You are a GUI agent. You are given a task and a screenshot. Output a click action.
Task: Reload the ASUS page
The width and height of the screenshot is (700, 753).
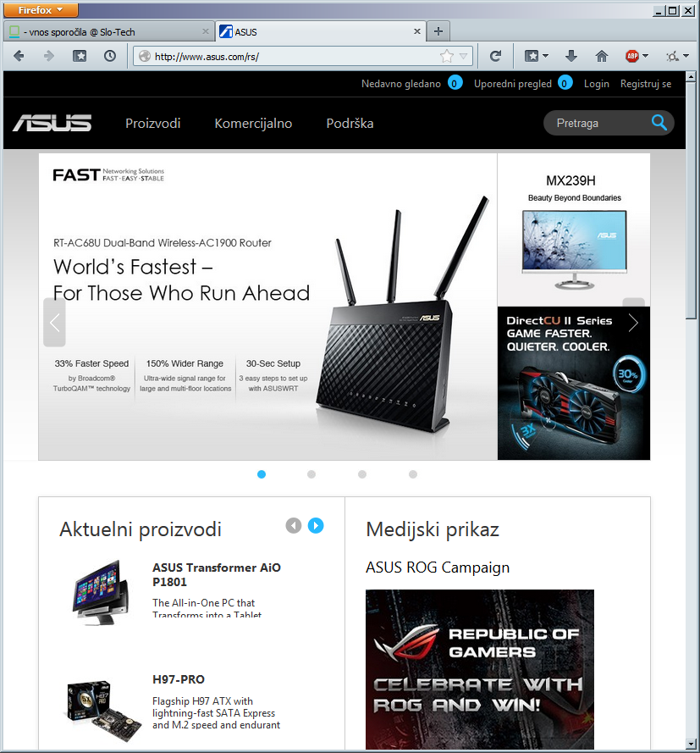pyautogui.click(x=496, y=56)
